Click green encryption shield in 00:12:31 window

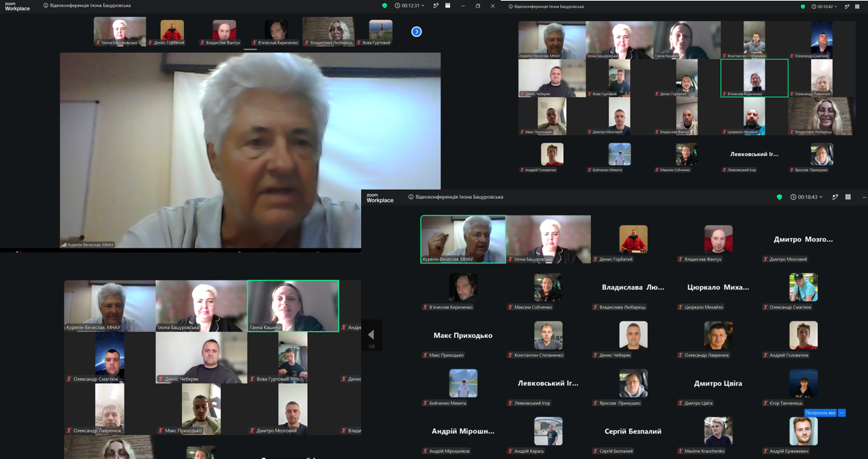(384, 5)
